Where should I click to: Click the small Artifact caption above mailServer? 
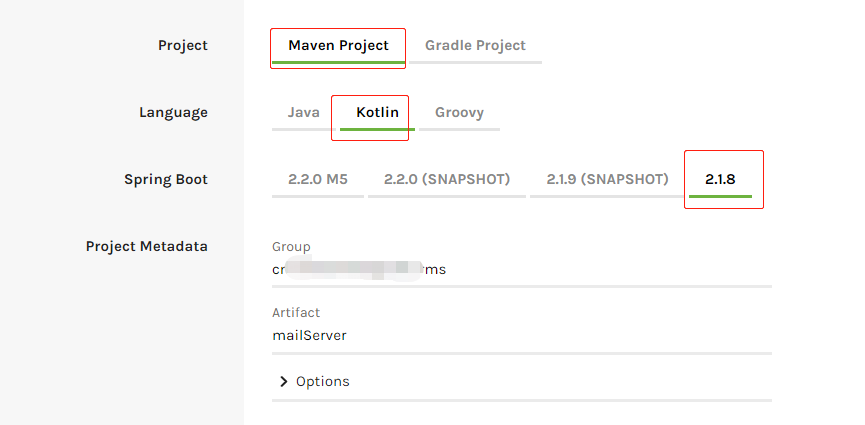(296, 313)
